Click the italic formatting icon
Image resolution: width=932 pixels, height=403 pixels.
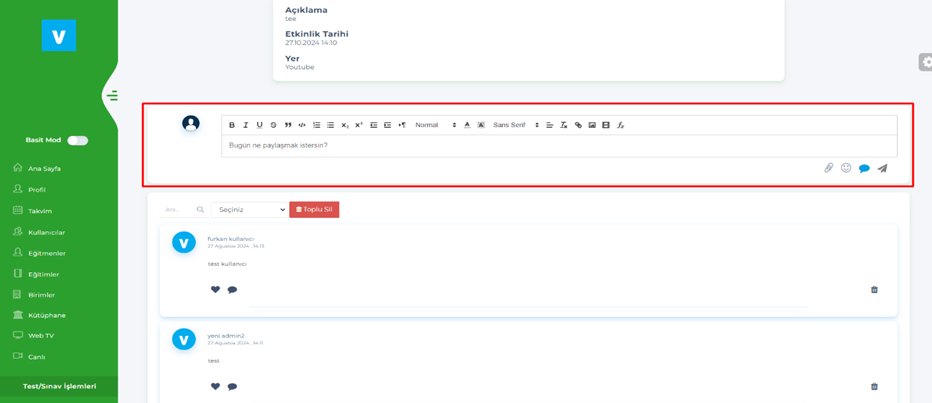[x=246, y=125]
